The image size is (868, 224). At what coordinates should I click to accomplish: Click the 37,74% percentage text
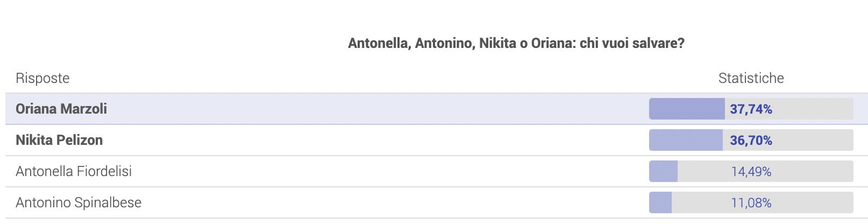pyautogui.click(x=751, y=109)
